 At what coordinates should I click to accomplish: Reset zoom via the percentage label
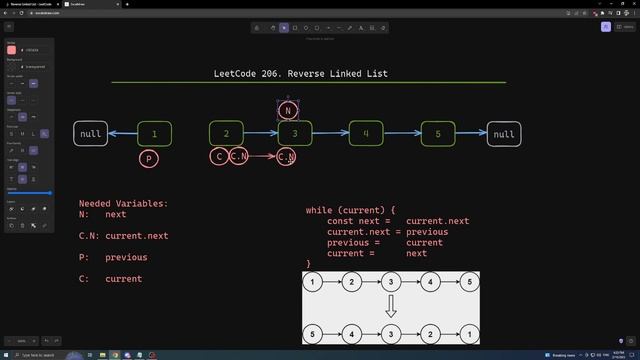[x=22, y=340]
